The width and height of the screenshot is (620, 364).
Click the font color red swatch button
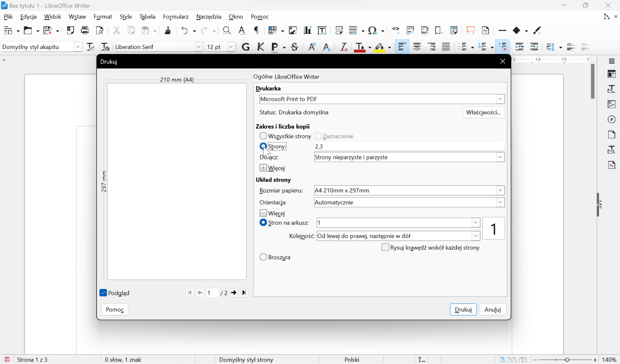tap(359, 47)
